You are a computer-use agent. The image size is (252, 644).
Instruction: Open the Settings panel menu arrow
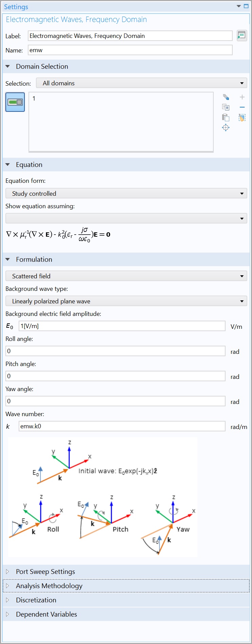click(x=239, y=6)
